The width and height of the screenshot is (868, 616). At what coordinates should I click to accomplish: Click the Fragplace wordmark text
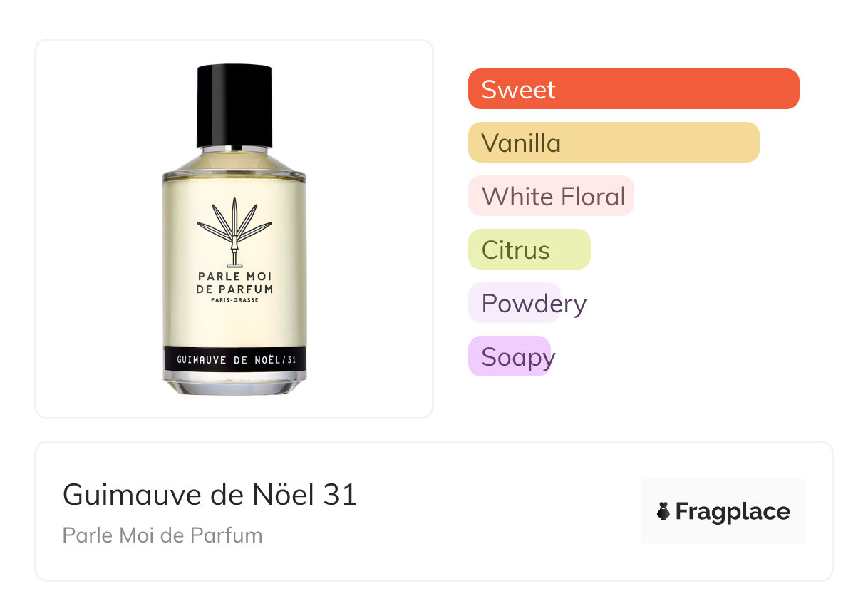[x=733, y=512]
